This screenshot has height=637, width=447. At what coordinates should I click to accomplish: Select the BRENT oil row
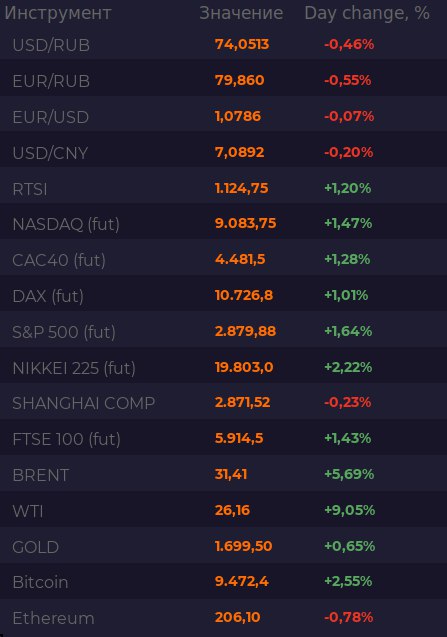(x=224, y=474)
